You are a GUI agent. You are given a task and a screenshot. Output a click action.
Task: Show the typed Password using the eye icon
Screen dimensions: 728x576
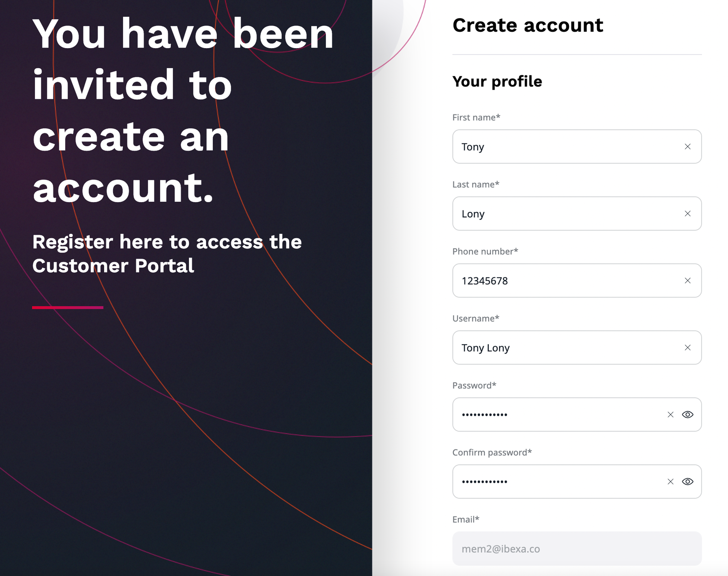pos(687,414)
